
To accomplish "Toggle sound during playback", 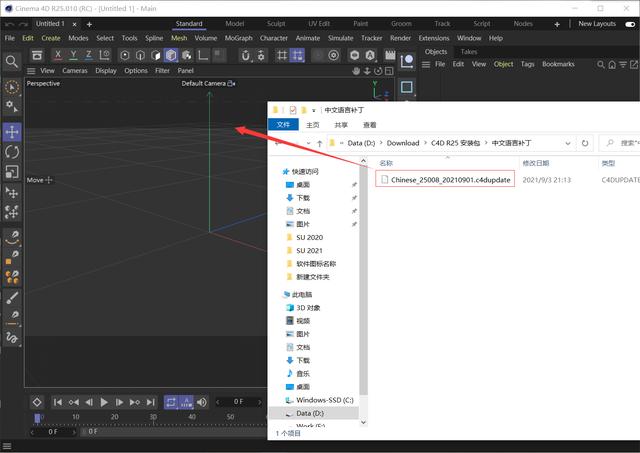I will point(202,402).
